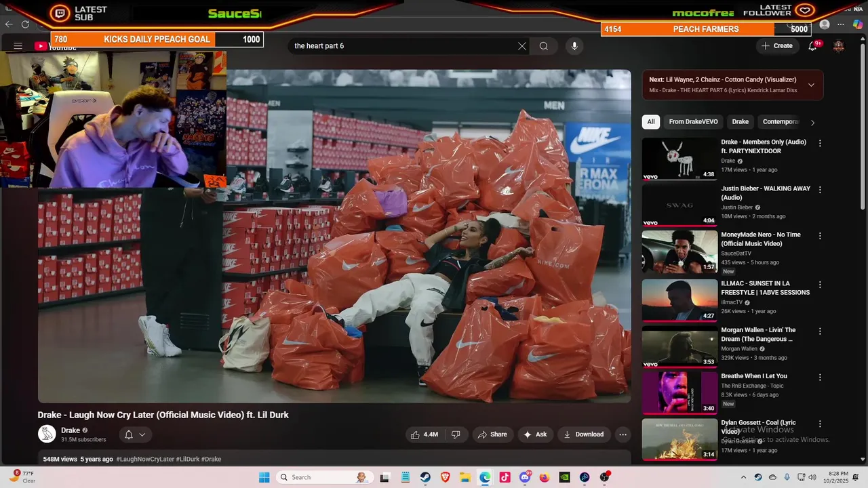Viewport: 868px width, 488px height.
Task: Open options menu for Breathe When I Let You
Action: (820, 378)
